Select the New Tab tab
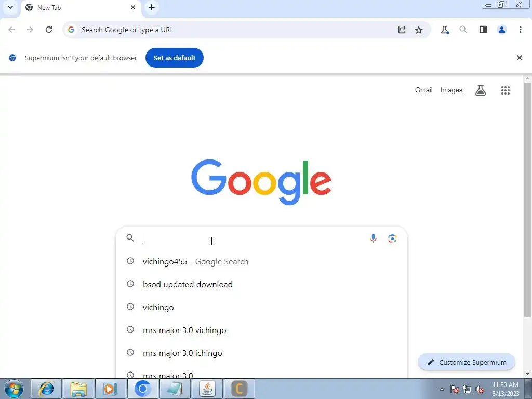The image size is (532, 399). tap(80, 7)
